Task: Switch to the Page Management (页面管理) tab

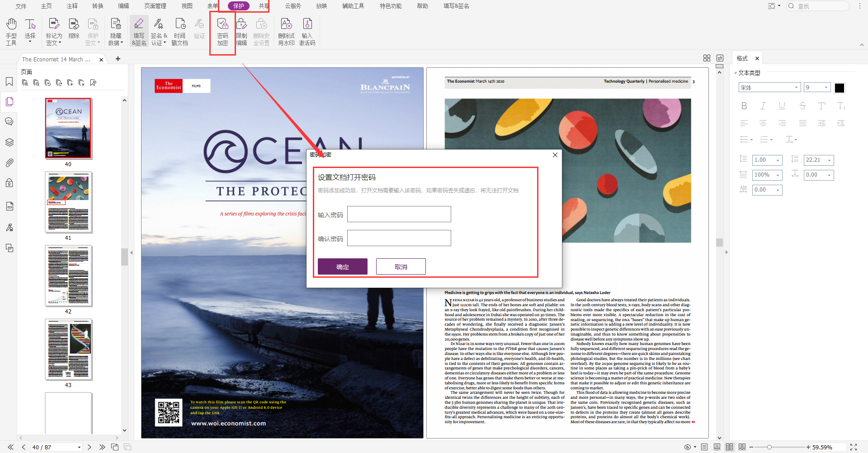Action: pos(155,6)
